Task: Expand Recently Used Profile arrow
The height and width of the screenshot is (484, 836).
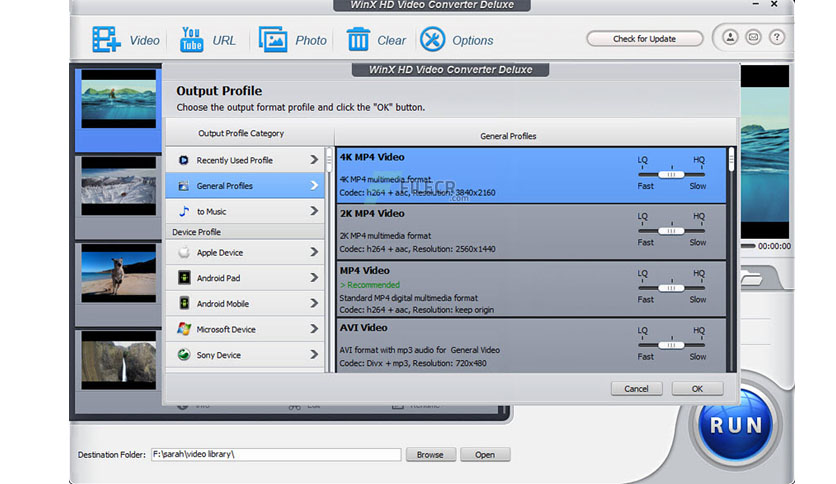Action: (314, 159)
